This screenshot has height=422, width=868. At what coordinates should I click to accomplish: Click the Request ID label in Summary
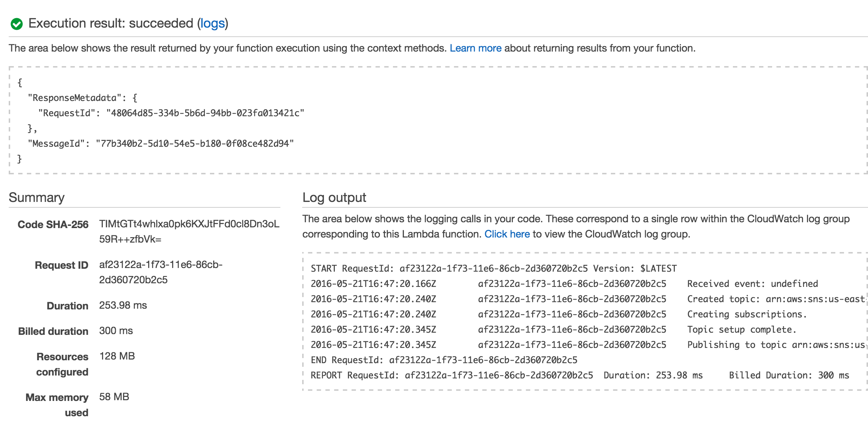[61, 265]
